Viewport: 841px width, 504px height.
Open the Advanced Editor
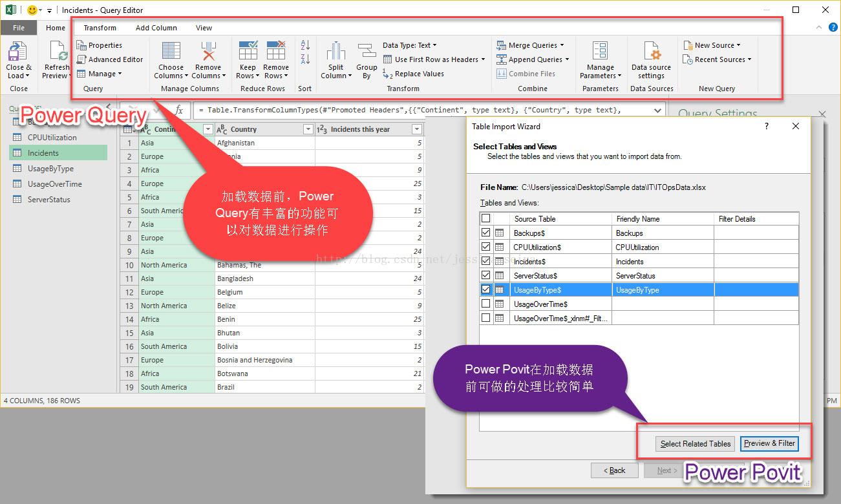click(111, 59)
